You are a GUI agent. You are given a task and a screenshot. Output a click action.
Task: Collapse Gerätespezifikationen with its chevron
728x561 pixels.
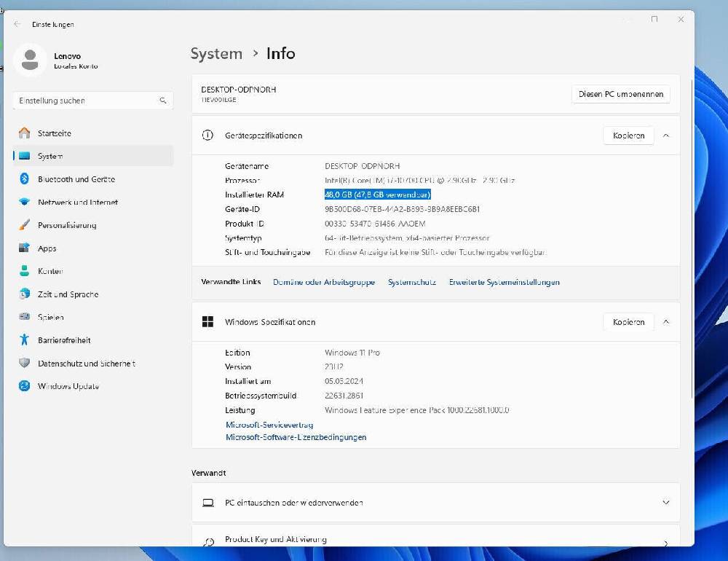click(666, 136)
